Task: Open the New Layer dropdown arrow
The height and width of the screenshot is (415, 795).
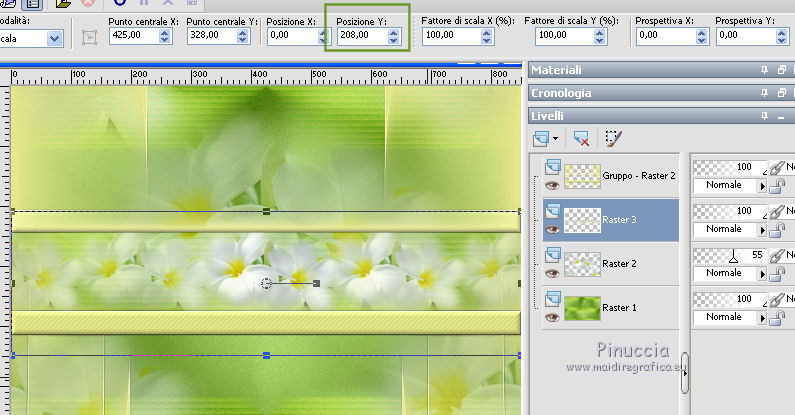Action: pyautogui.click(x=555, y=138)
